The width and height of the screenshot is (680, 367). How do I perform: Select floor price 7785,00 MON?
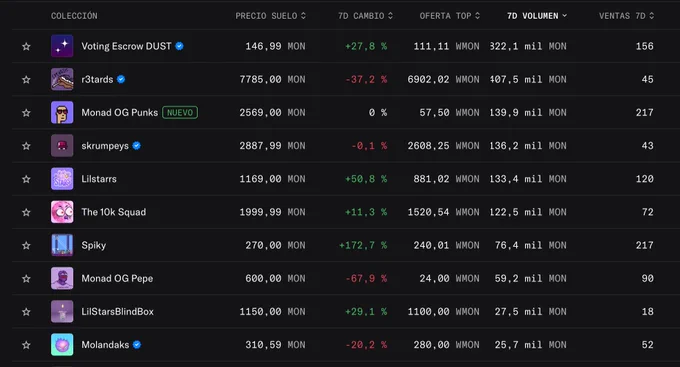coord(272,79)
